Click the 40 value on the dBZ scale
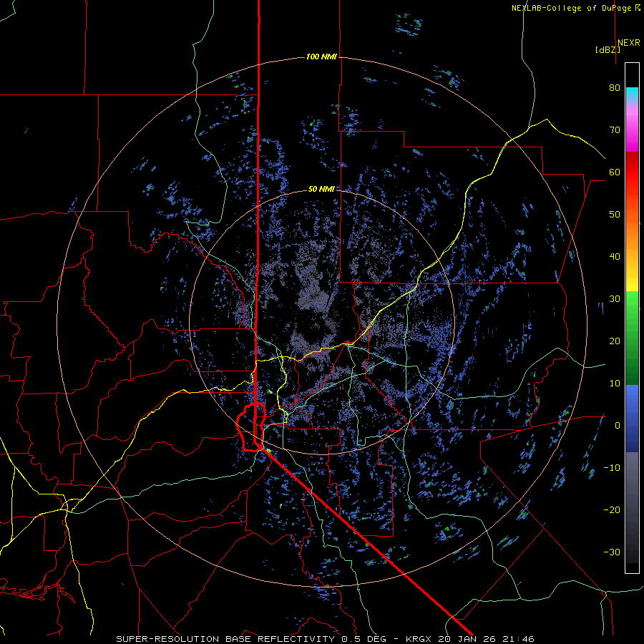644x644 pixels. [614, 257]
